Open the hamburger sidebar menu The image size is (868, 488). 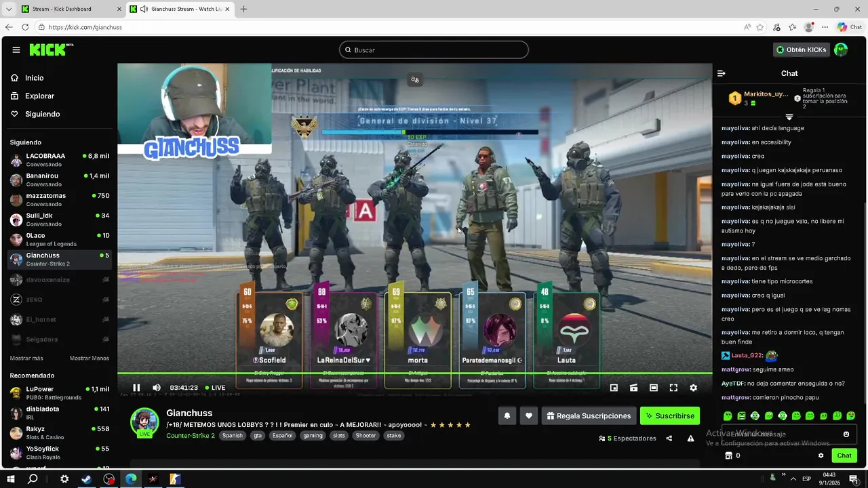(x=16, y=49)
